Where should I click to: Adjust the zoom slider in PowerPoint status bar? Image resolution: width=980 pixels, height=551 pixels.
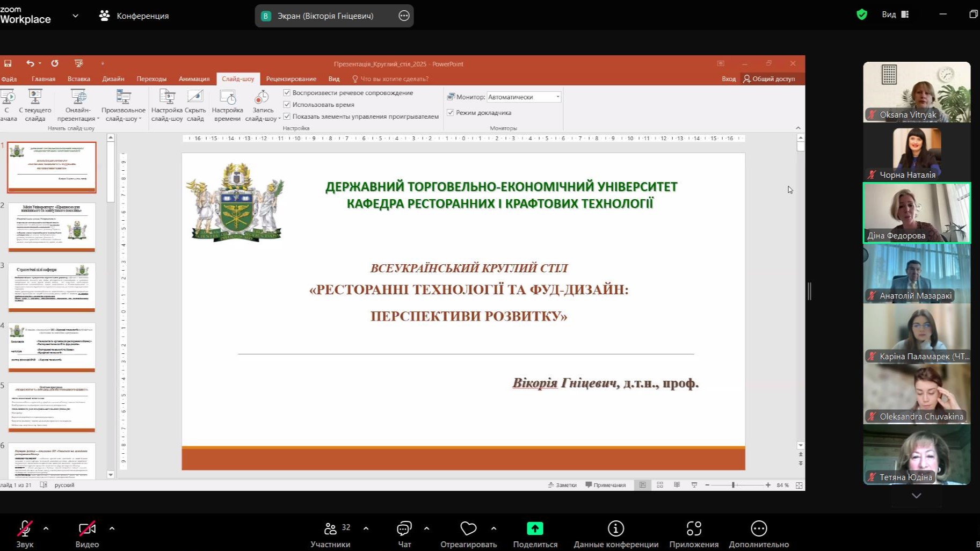pyautogui.click(x=733, y=485)
